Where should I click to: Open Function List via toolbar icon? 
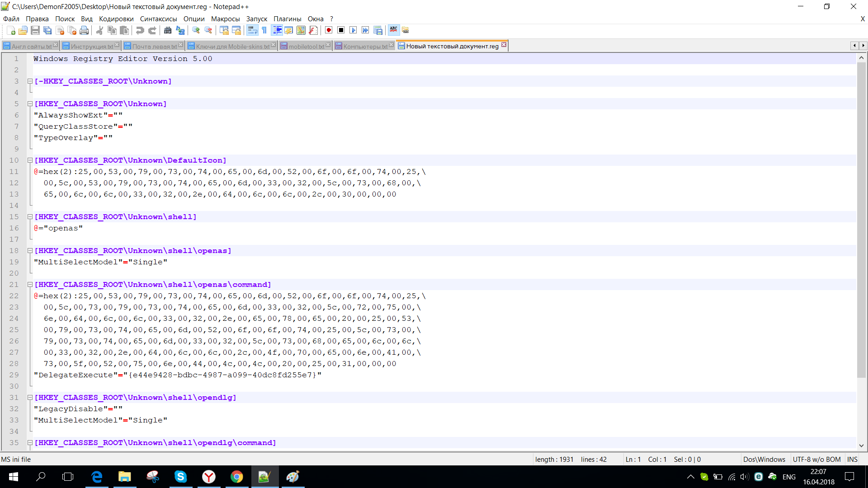(313, 30)
